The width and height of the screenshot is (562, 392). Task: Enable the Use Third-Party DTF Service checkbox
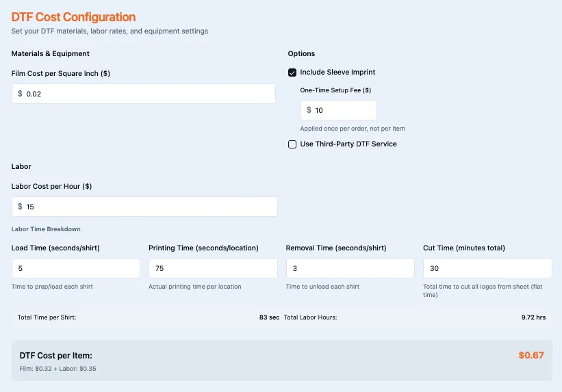(292, 144)
